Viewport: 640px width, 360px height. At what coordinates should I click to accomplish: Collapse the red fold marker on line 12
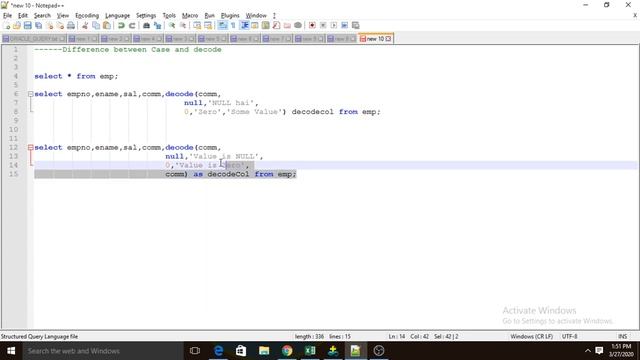[x=31, y=147]
